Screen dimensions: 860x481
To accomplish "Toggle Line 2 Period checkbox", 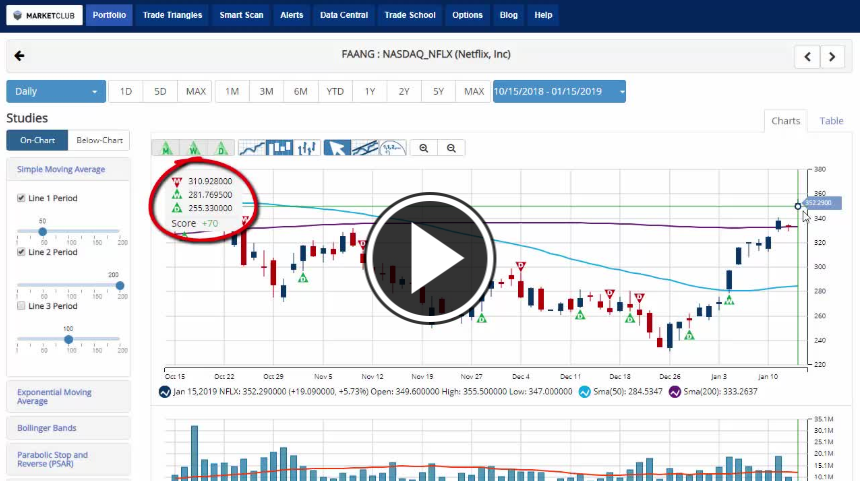I will click(21, 252).
